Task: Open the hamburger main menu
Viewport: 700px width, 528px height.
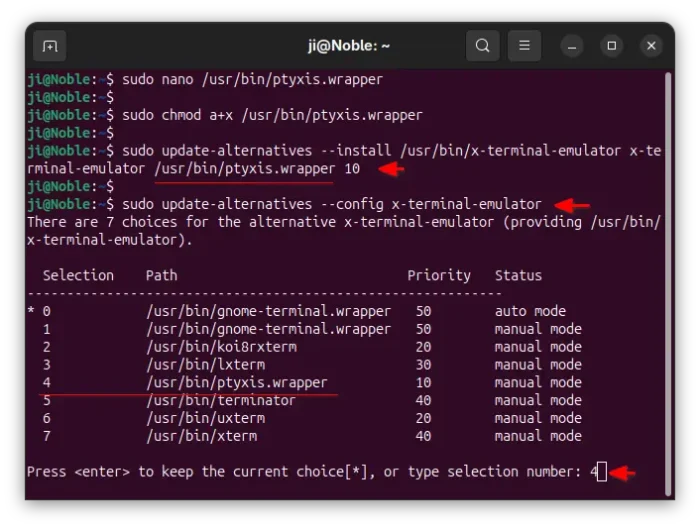Action: coord(523,46)
